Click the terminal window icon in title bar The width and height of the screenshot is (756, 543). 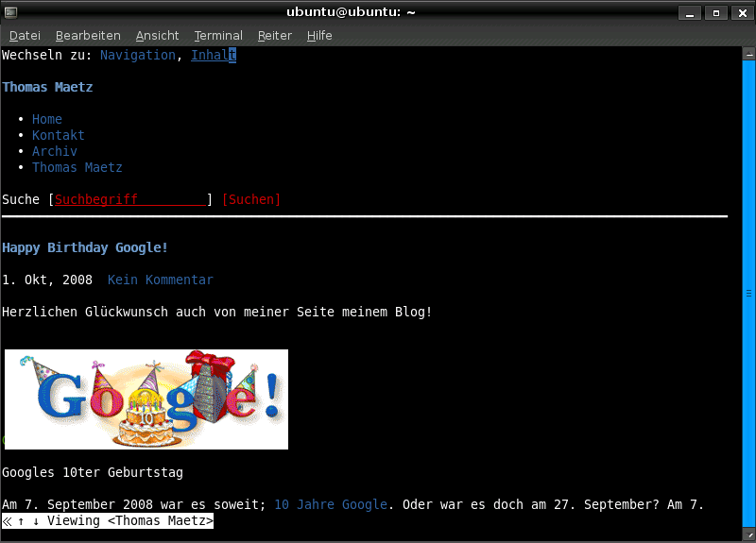(x=11, y=11)
